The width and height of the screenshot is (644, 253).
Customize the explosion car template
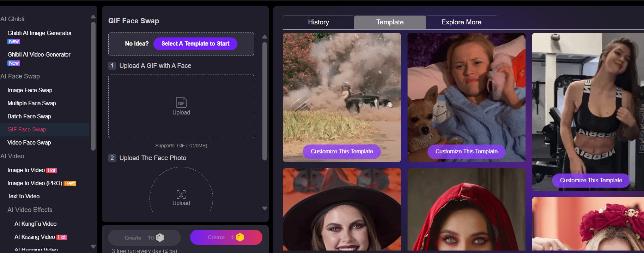[341, 152]
